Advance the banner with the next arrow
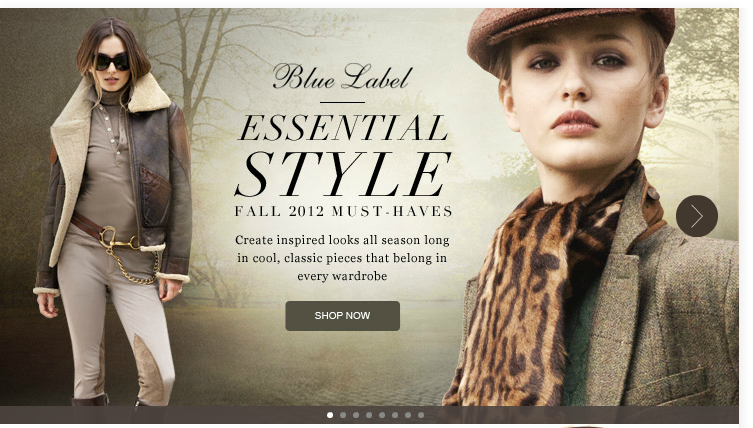 (x=696, y=216)
